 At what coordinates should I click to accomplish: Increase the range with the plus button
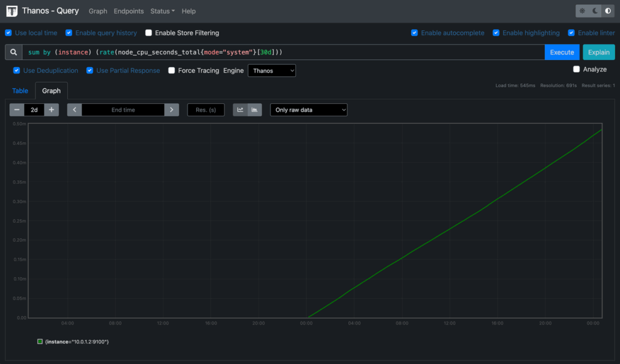51,110
